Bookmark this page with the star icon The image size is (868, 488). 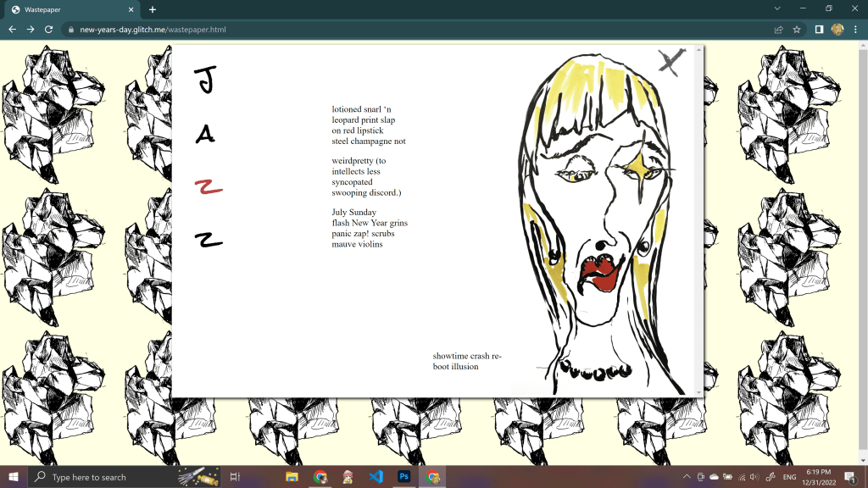pos(797,29)
